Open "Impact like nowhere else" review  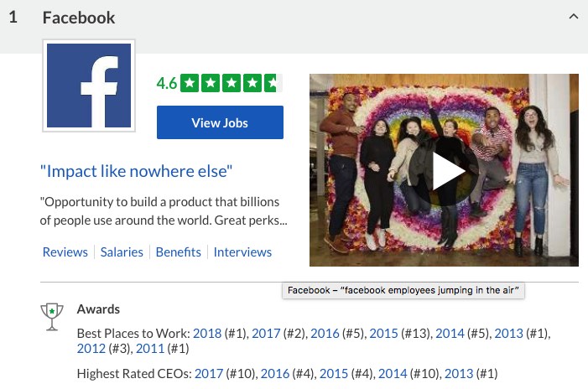pos(136,171)
